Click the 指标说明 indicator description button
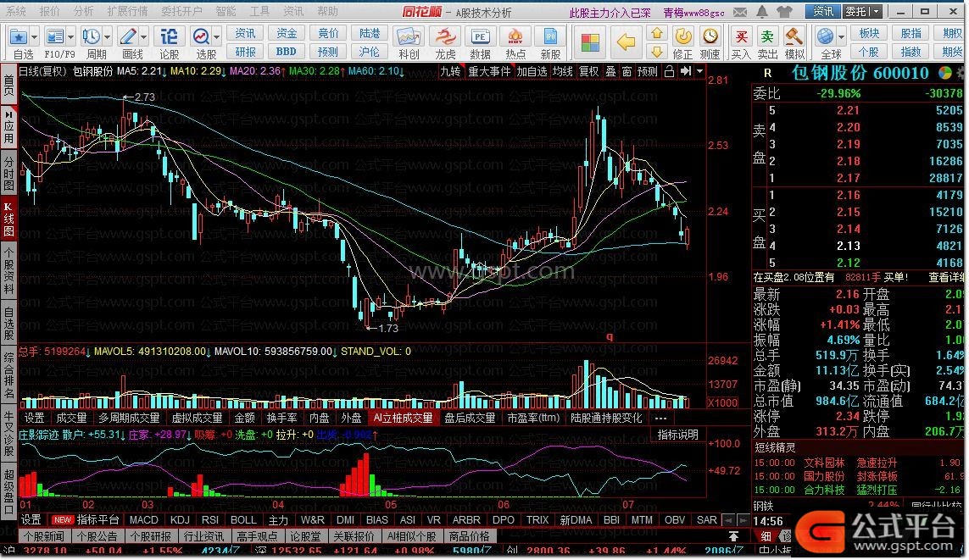Viewport: 969px width, 560px height. [678, 435]
